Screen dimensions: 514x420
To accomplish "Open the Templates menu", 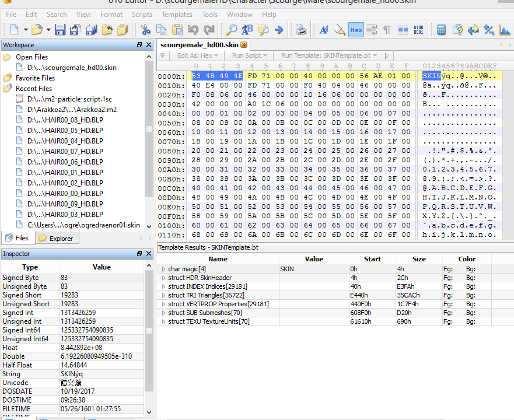I will 177,15.
